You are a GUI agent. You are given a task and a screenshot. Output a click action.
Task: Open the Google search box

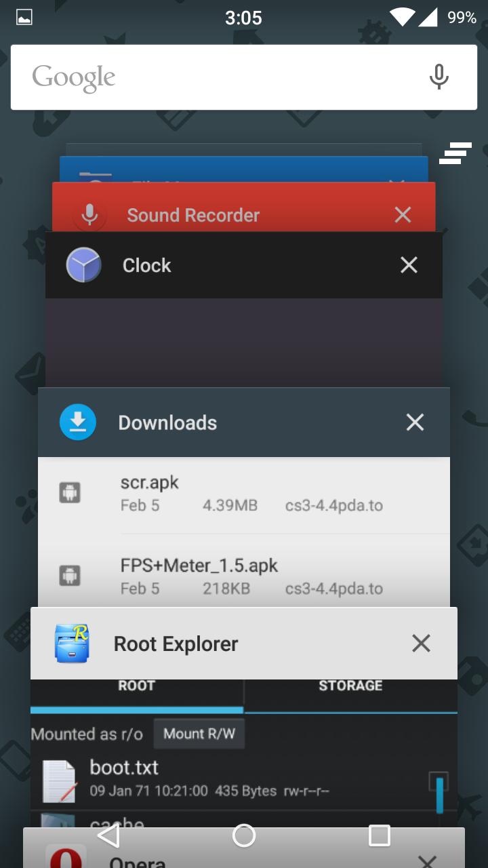tap(244, 77)
